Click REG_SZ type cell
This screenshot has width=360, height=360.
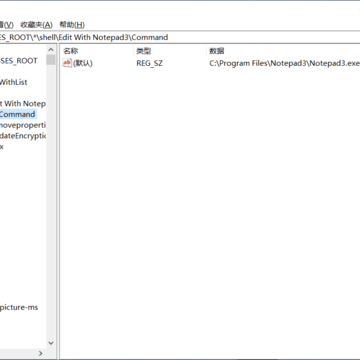click(x=149, y=63)
